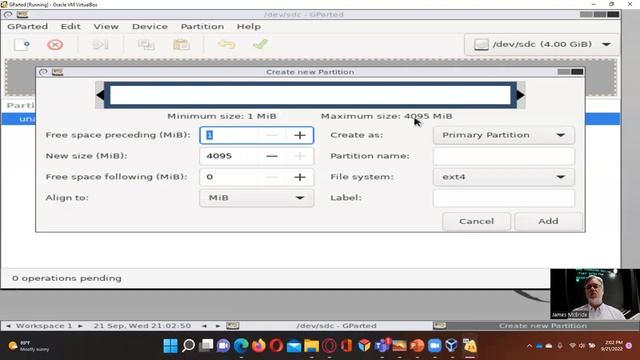Click the Resize/Move toolbar icon
The height and width of the screenshot is (360, 640).
click(x=100, y=44)
